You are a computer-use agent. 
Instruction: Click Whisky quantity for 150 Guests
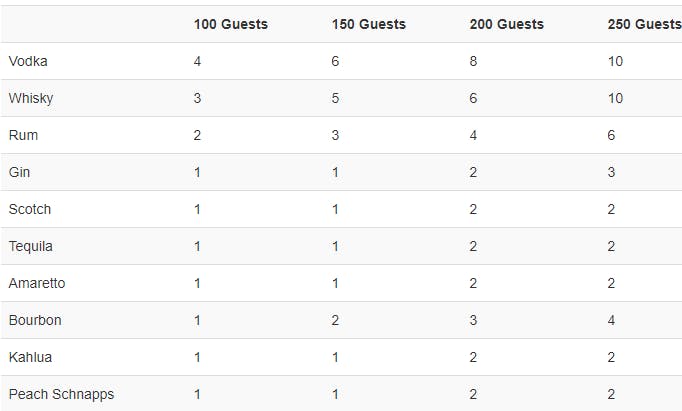336,98
